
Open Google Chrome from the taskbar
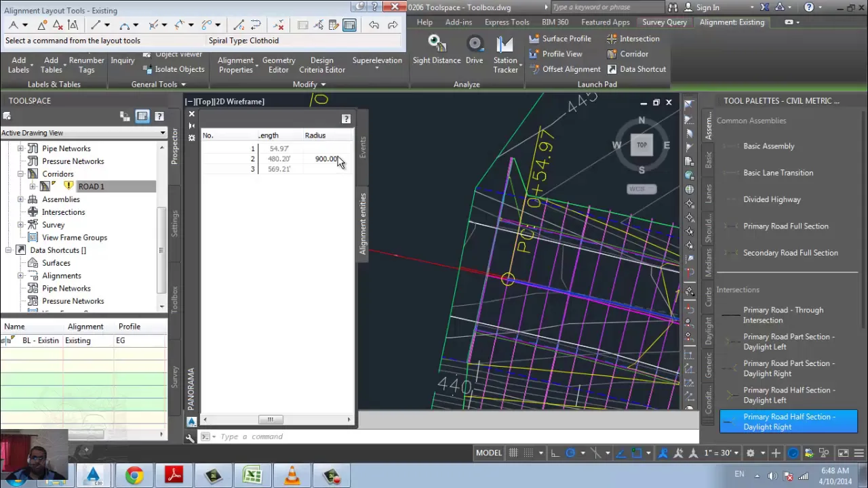coord(134,476)
